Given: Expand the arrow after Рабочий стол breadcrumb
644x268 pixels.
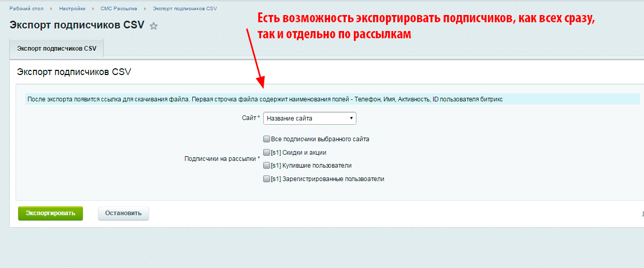Looking at the screenshot, I should pos(51,9).
